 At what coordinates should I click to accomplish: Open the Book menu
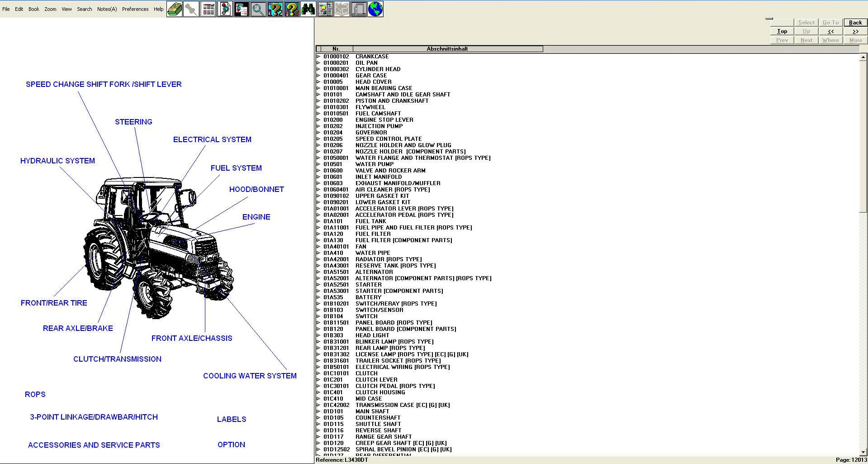pyautogui.click(x=33, y=9)
